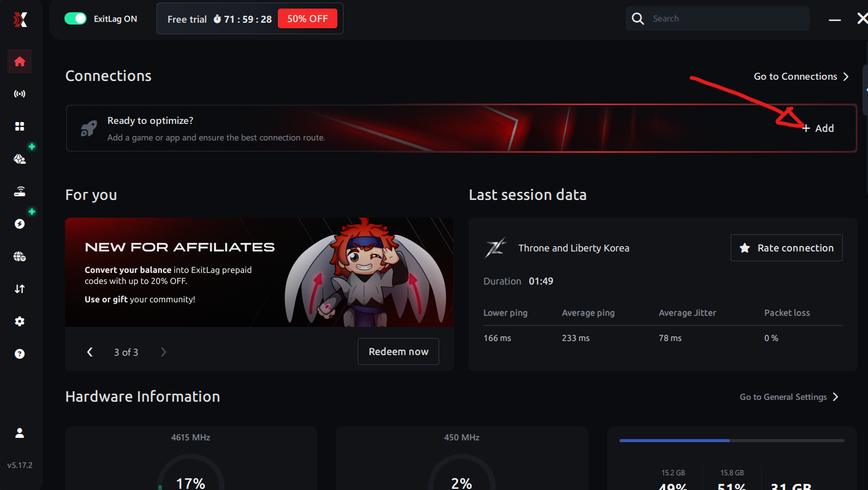Open the apps grid icon in sidebar
Screen dimensions: 868x490
(20, 126)
